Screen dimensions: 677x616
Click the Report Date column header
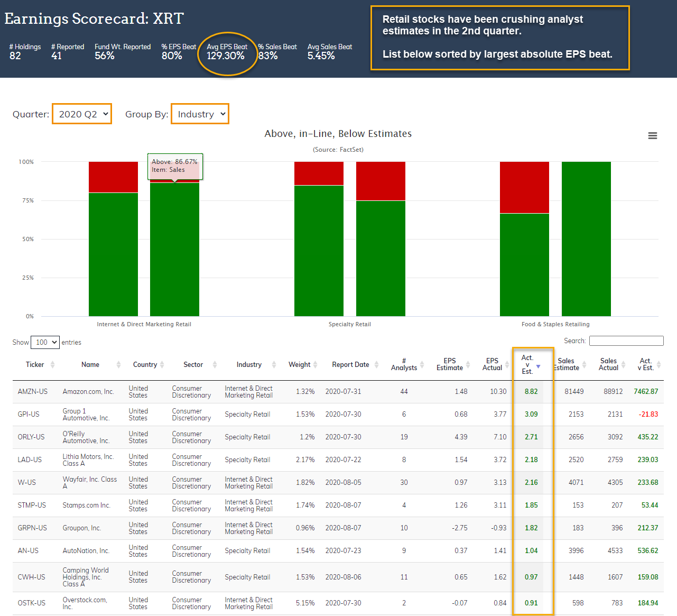tap(350, 365)
